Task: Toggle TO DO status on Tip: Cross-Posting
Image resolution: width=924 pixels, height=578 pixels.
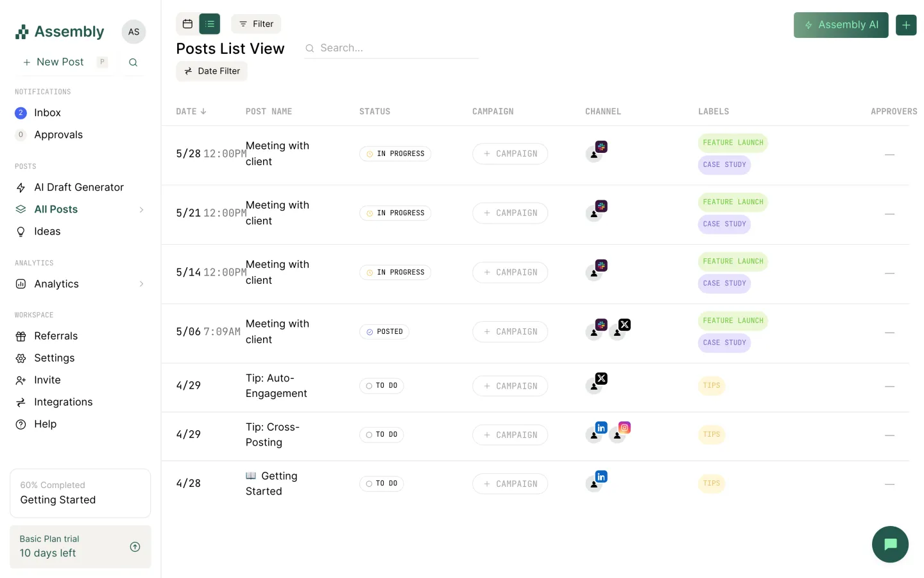Action: 381,435
